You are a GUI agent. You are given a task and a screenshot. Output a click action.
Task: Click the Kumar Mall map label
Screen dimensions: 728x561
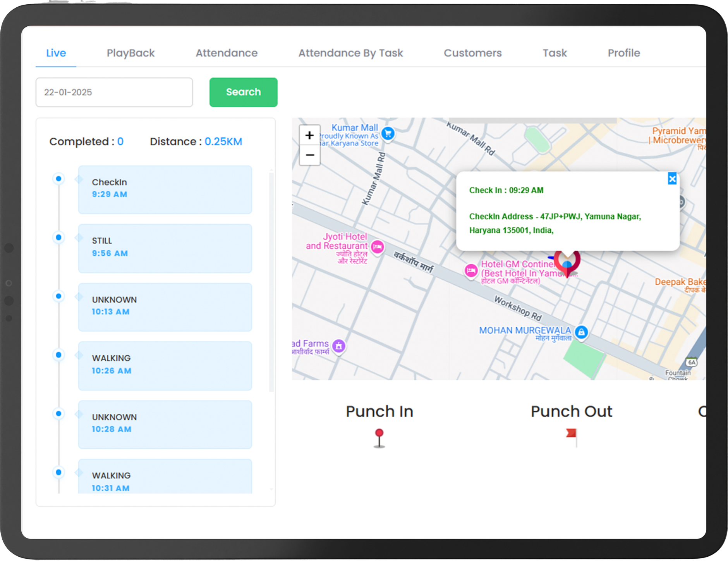[x=354, y=127]
